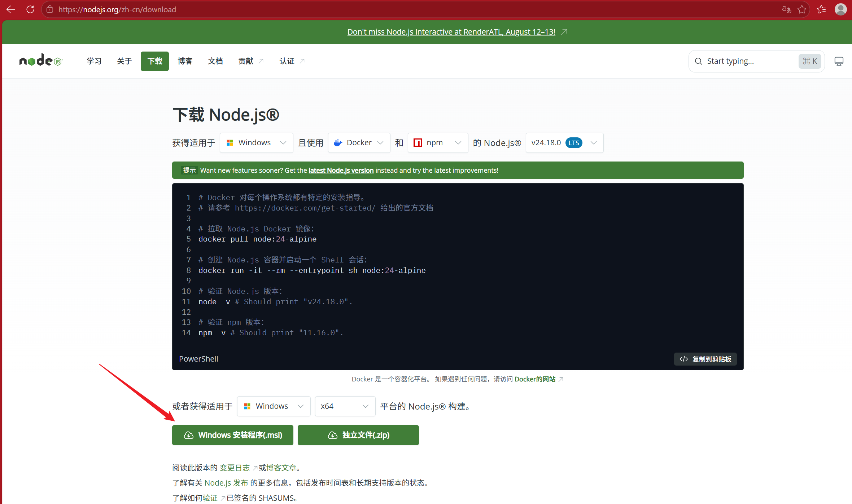Open the 变更日志 link
Screen dimensions: 852x504
pyautogui.click(x=235, y=468)
